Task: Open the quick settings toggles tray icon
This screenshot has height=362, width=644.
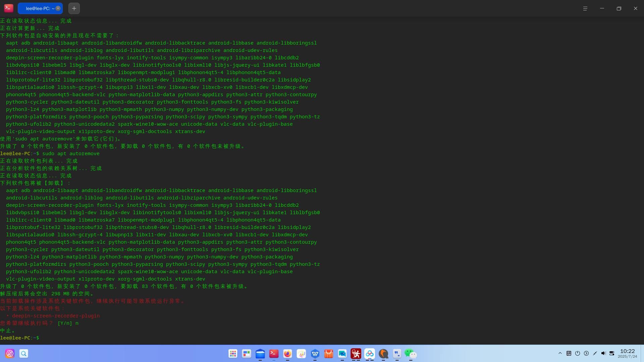Action: 612,353
